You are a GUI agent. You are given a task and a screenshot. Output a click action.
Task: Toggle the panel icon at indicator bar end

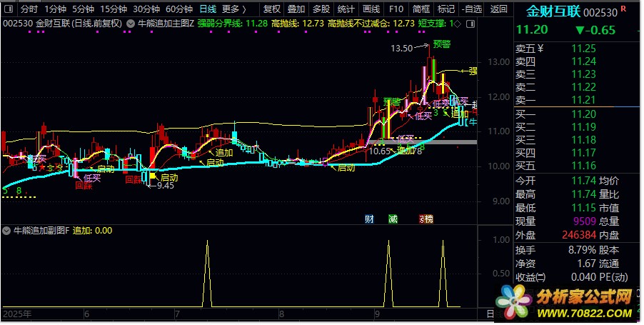click(471, 24)
